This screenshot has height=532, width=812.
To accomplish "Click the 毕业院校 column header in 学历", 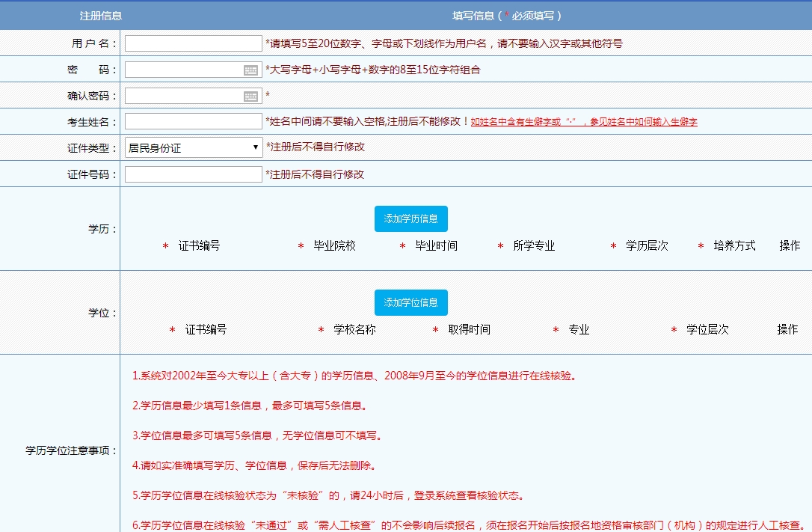I will 334,246.
